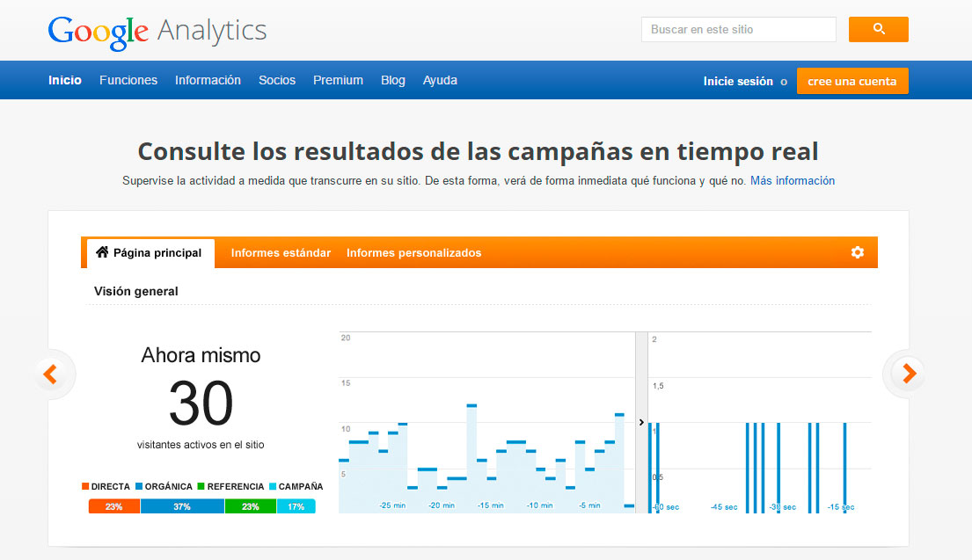This screenshot has height=560, width=972.
Task: Open the Funciones menu item
Action: coord(128,80)
